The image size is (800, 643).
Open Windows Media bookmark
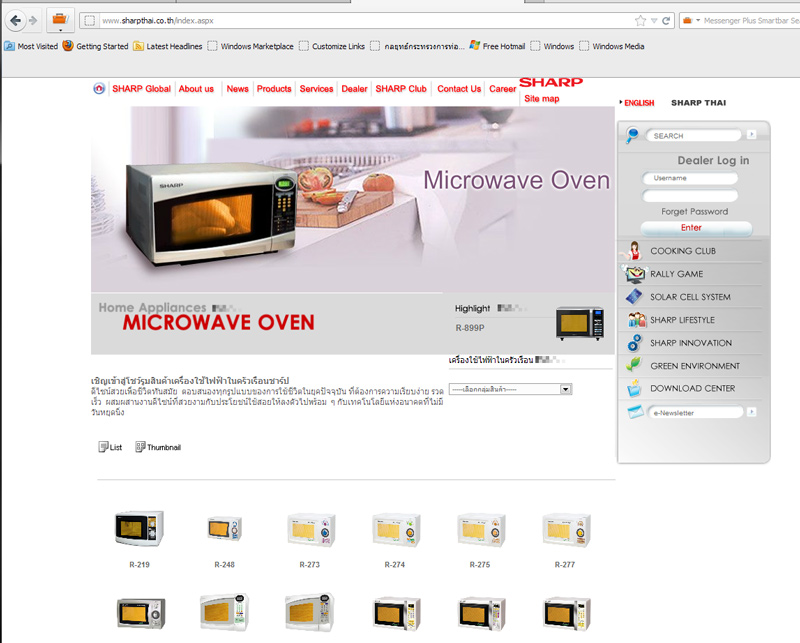coord(612,46)
